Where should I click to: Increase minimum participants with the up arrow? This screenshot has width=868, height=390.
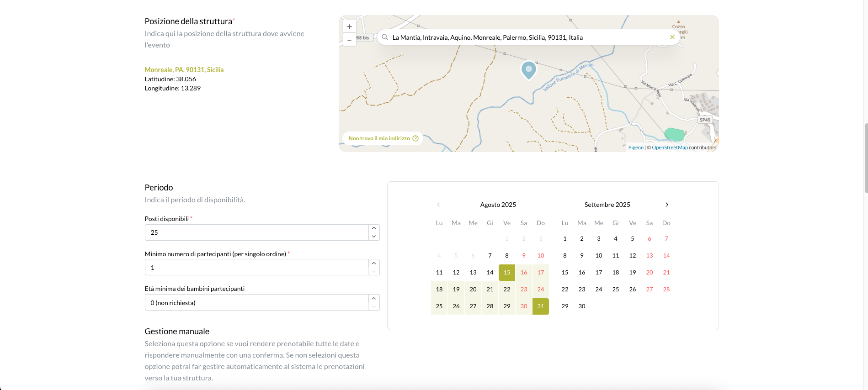click(x=374, y=264)
